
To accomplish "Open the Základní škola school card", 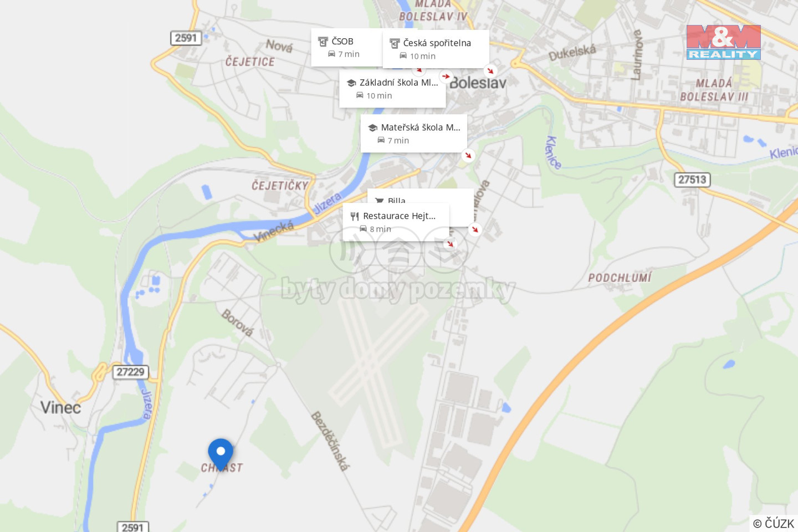I will pos(392,89).
